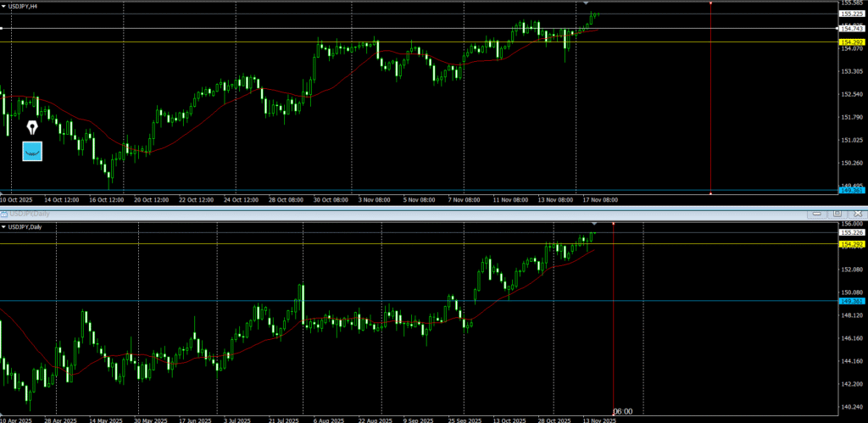The width and height of the screenshot is (868, 423).
Task: Open the USDJPY,Daily chart dropdown arrow
Action: pos(4,226)
